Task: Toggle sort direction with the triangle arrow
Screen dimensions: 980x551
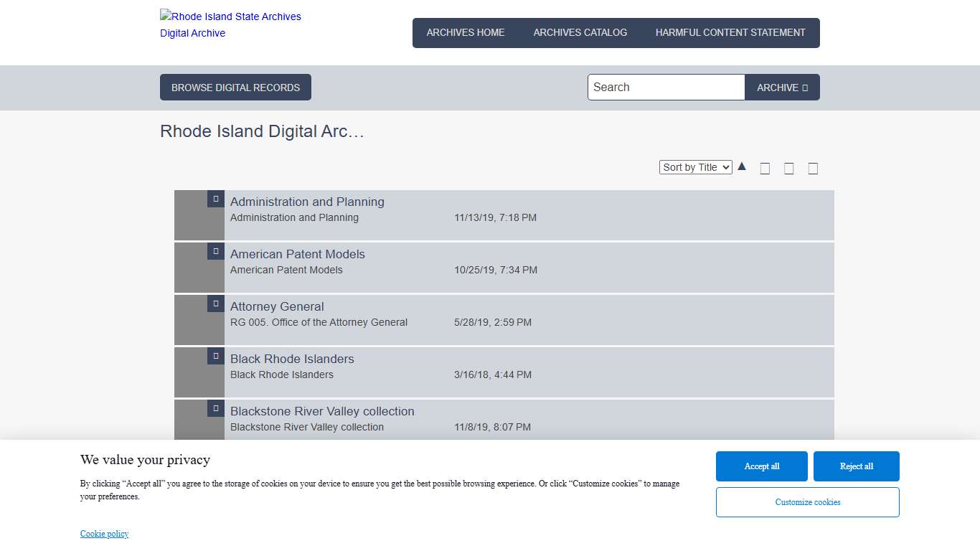Action: (742, 166)
